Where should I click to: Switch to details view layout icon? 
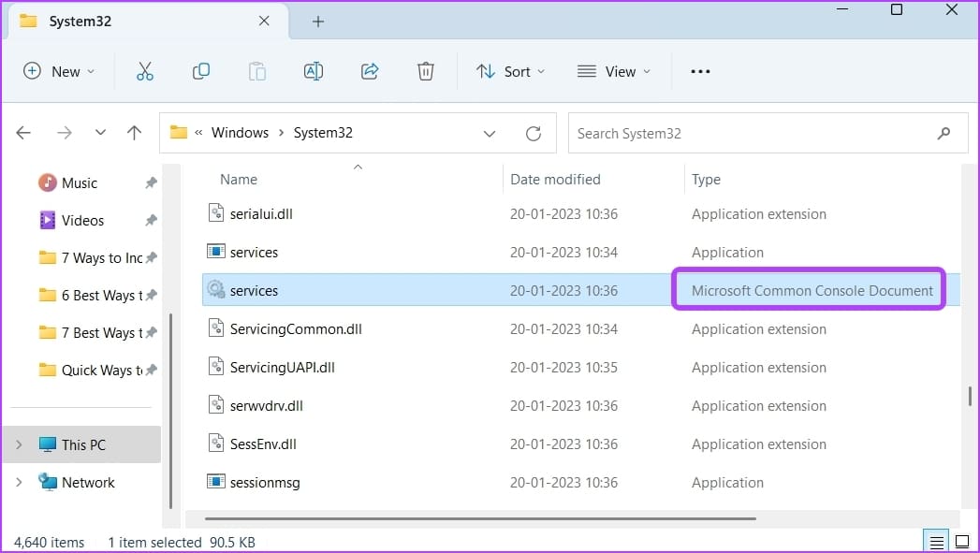(936, 542)
